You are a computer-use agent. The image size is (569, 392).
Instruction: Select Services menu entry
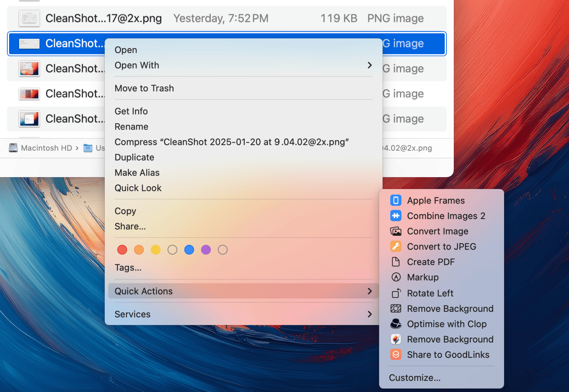[x=243, y=314]
